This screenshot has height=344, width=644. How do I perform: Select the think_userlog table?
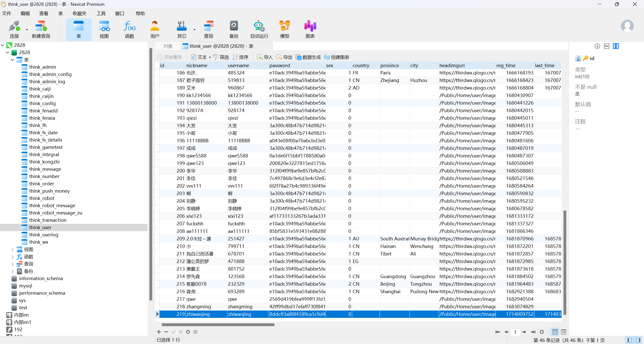[44, 235]
